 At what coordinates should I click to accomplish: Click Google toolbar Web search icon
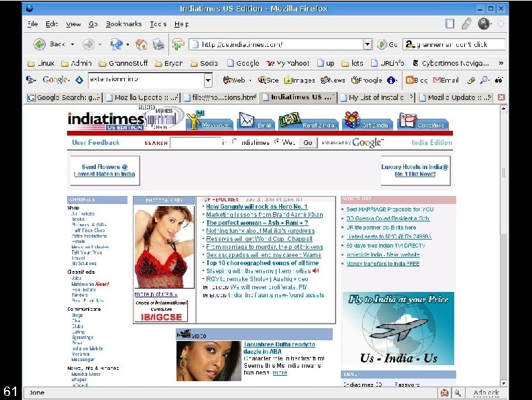(227, 80)
